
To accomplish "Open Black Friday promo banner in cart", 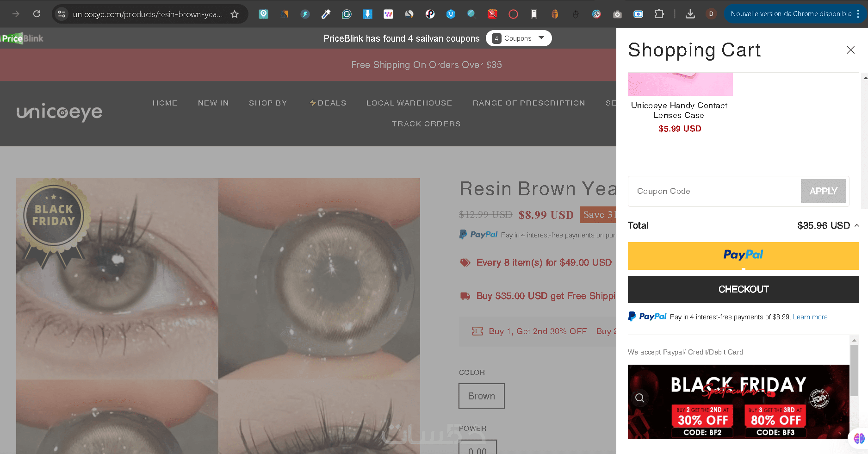I will [738, 402].
